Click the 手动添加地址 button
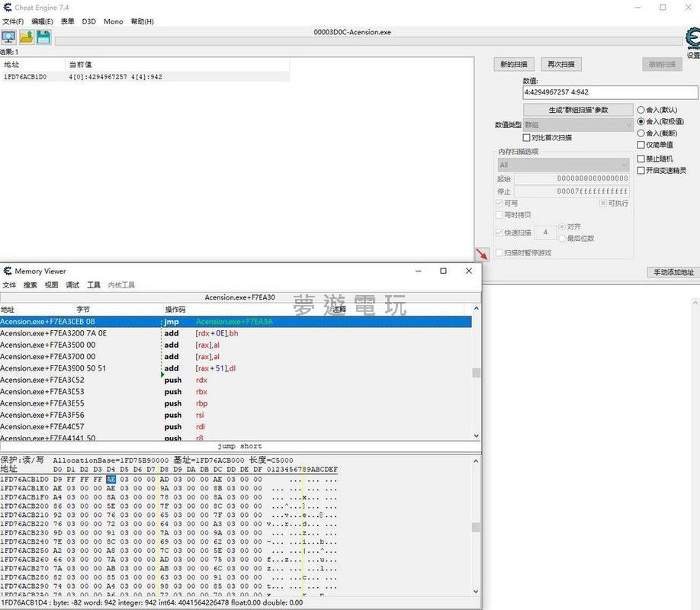The width and height of the screenshot is (700, 610). pos(673,272)
